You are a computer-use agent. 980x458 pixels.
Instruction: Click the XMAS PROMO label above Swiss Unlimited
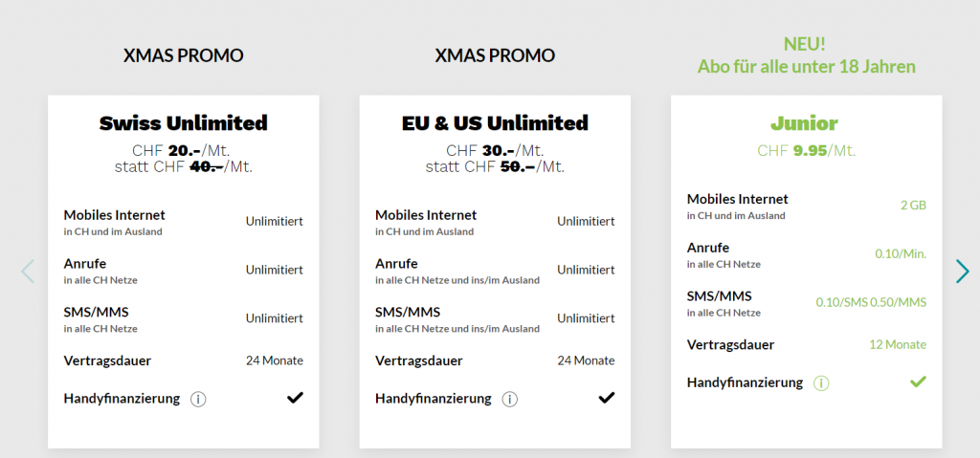184,55
